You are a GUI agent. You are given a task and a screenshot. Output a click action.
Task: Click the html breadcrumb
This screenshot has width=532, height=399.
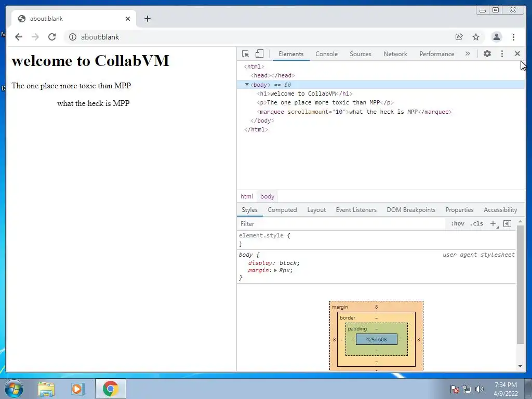point(247,196)
